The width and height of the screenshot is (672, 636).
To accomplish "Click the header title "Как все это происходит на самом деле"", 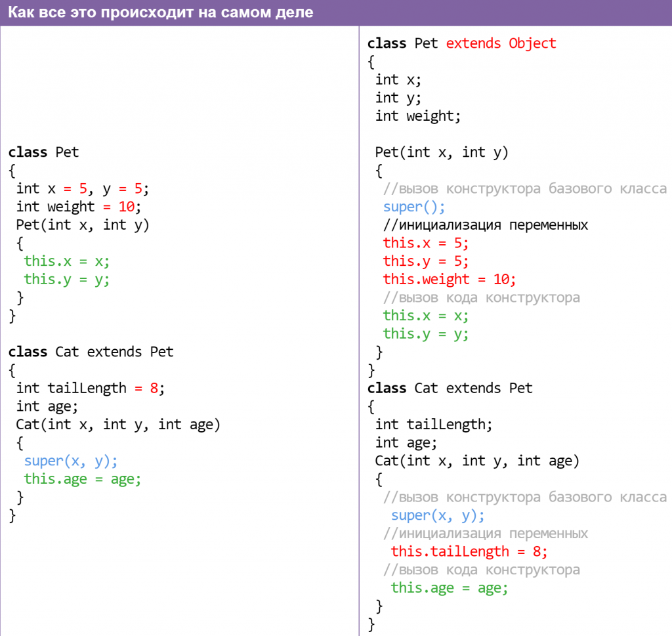I will pyautogui.click(x=157, y=12).
